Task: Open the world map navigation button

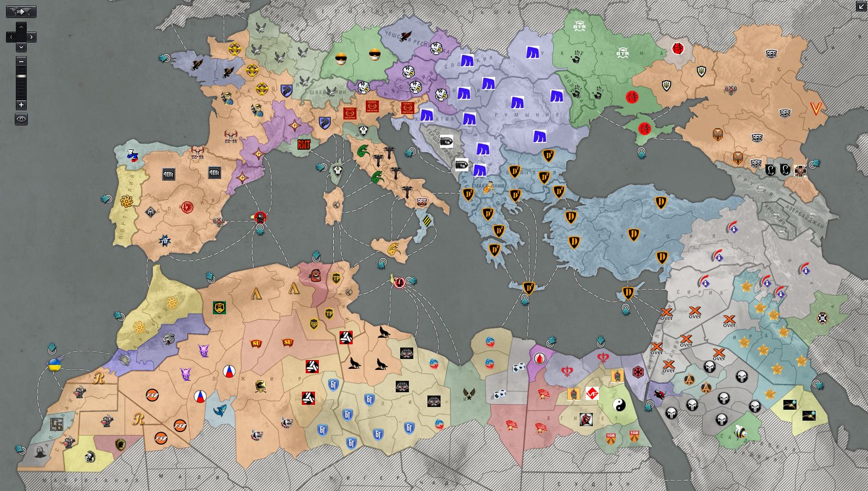Action: [x=21, y=11]
